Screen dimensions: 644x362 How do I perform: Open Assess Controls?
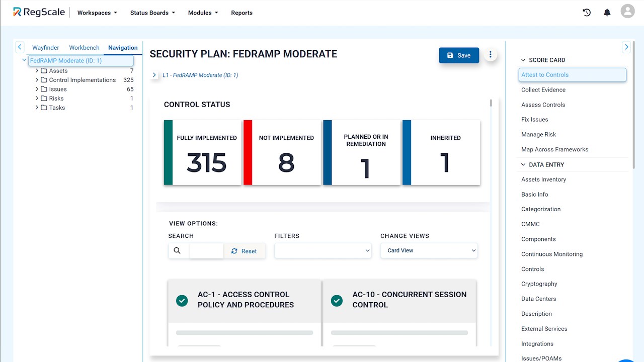(543, 105)
